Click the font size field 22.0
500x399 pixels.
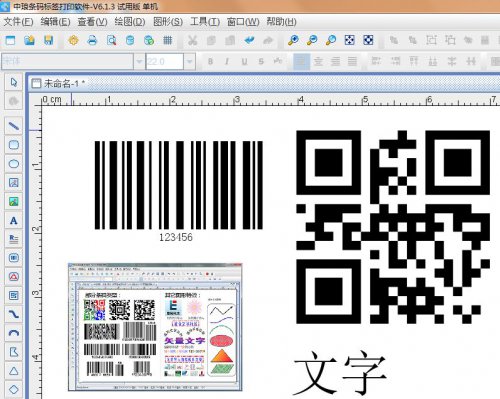click(x=165, y=61)
